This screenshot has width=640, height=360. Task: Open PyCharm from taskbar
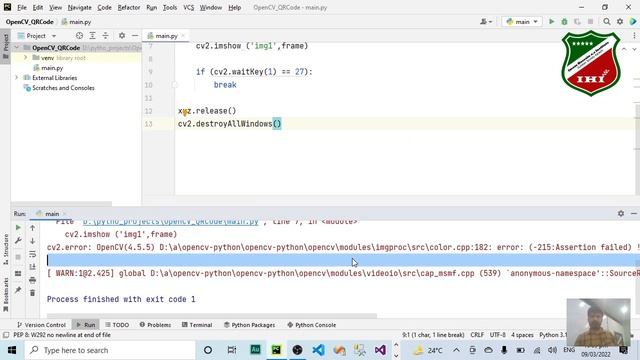click(276, 350)
